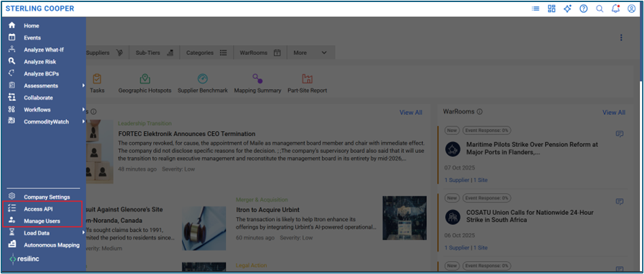Click the Home house icon
Screen dimensions: 644x274
point(12,25)
